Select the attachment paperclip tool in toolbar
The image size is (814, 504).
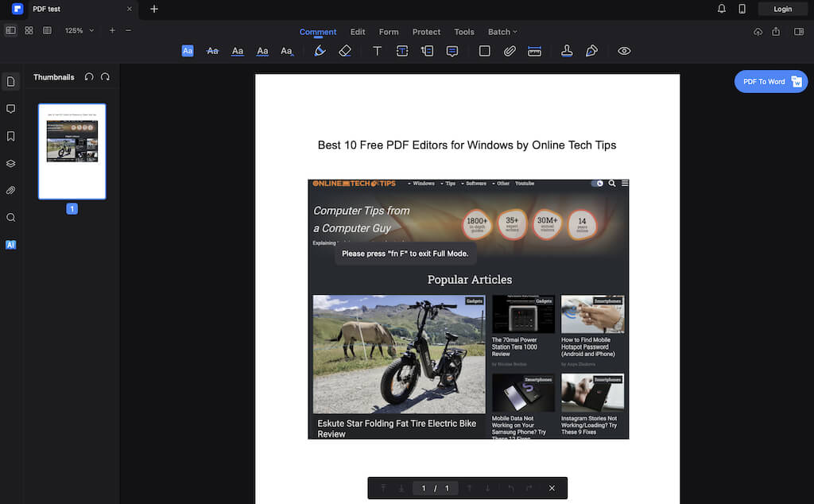pos(510,51)
